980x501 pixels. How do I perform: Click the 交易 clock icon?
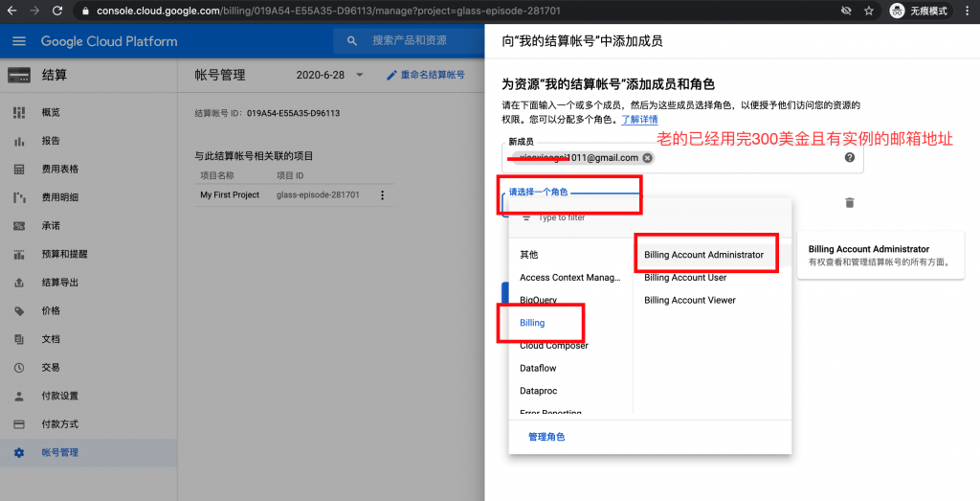(19, 368)
